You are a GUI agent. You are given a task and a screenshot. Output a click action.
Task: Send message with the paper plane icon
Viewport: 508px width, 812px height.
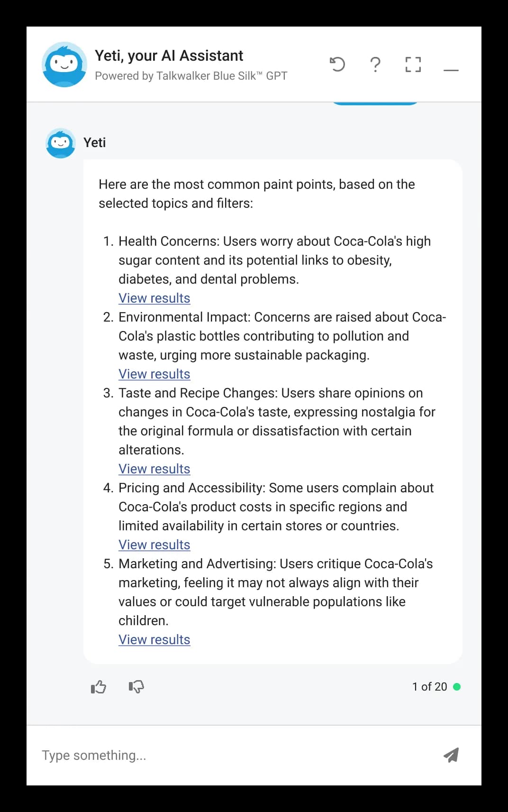click(x=451, y=755)
